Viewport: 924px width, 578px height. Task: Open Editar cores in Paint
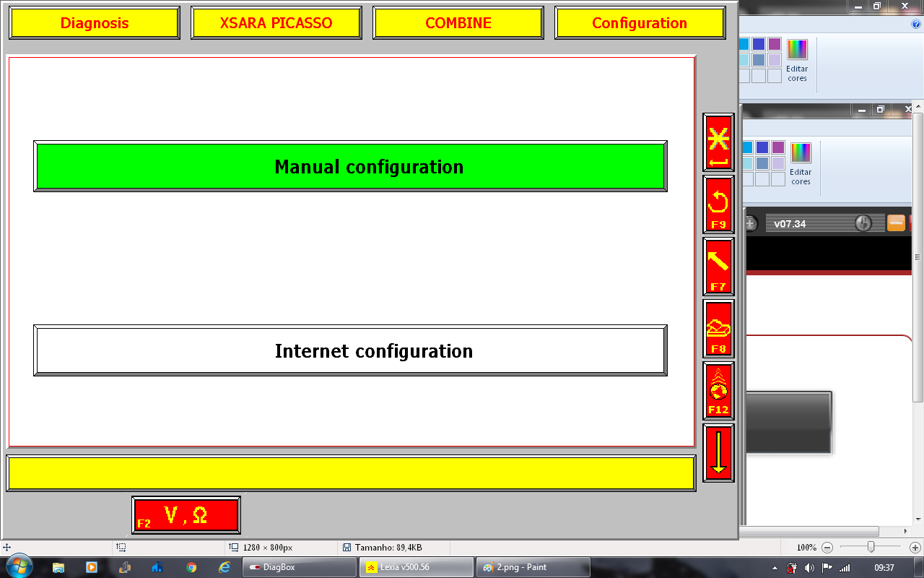click(x=797, y=60)
